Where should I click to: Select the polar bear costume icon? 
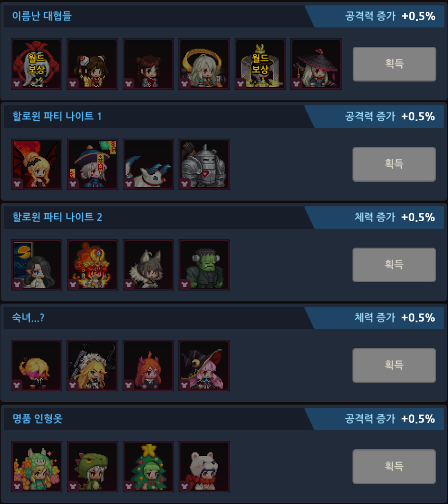204,467
